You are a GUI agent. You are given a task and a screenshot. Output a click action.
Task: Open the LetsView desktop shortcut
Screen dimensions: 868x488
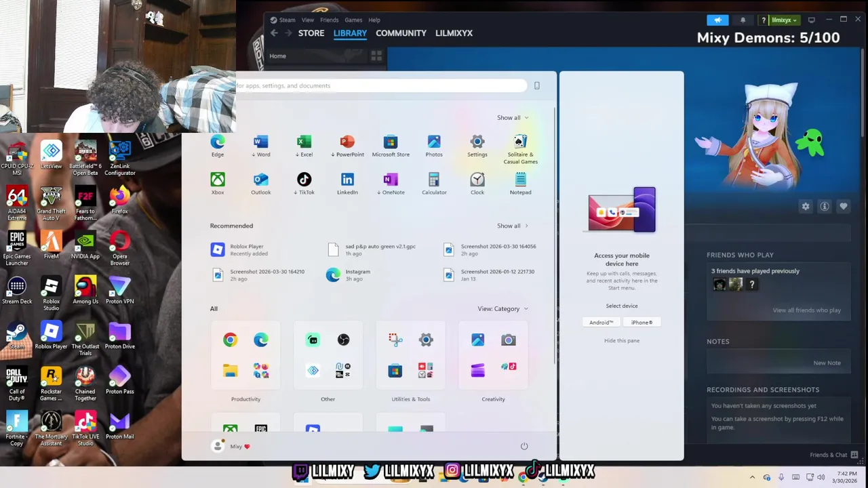coord(51,155)
